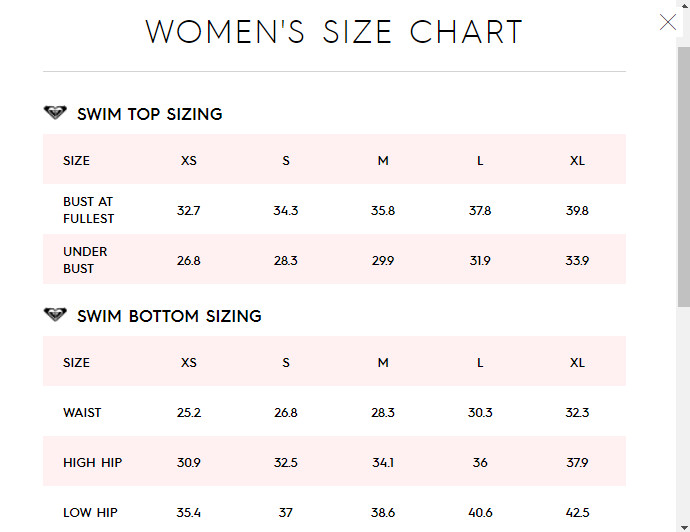Click the 42.5 low hip value for XL
Viewport: 690px width, 532px height.
coord(577,513)
